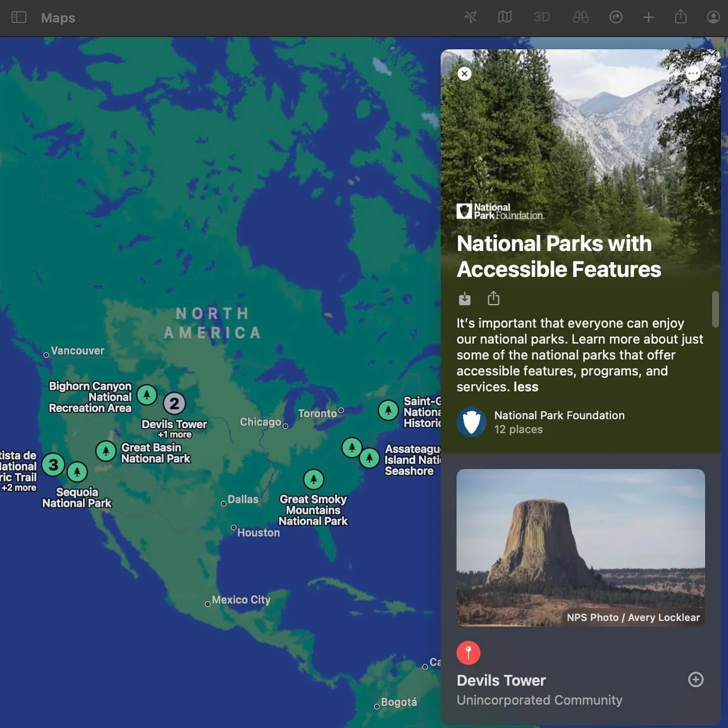Open the account profile icon
Viewport: 728px width, 728px height.
click(713, 17)
